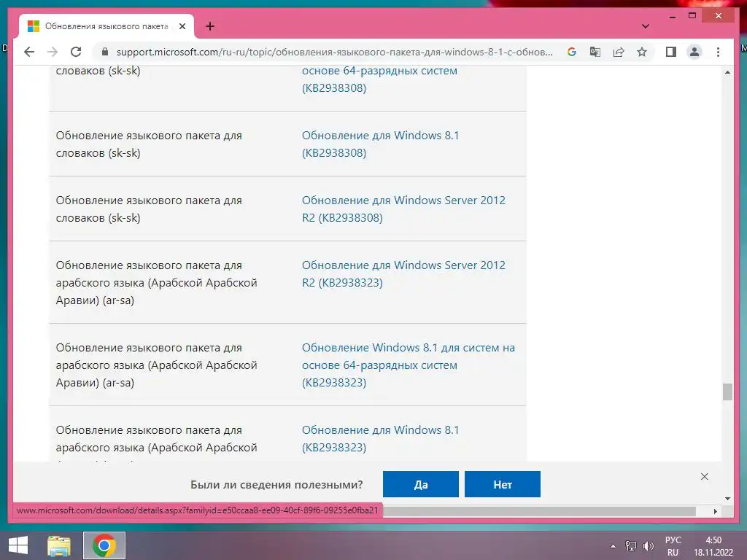Open clock showing 4:50 18.11.2022
Image resolution: width=747 pixels, height=560 pixels.
(x=713, y=546)
